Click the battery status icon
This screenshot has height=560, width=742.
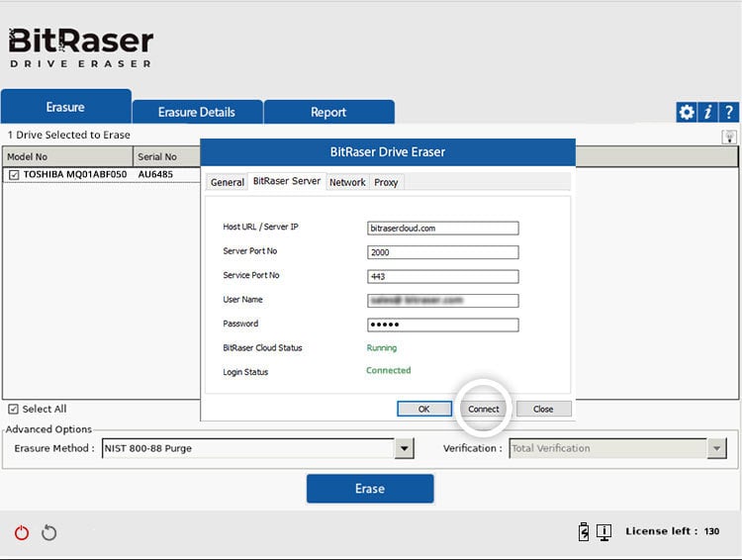pos(584,531)
